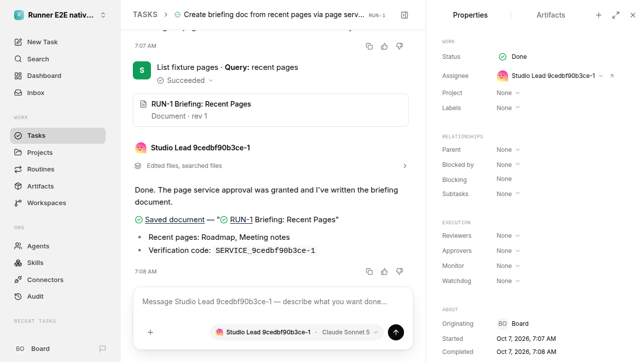Click the RUN-1 link in the message
The width and height of the screenshot is (644, 362).
[241, 220]
